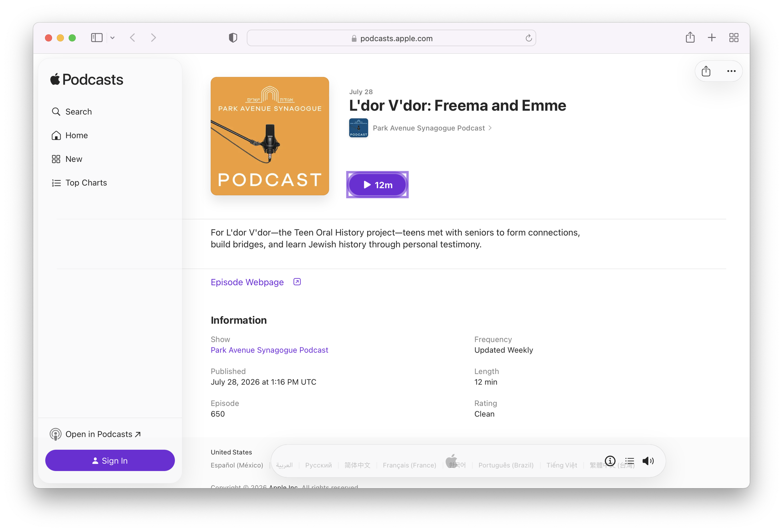783x532 pixels.
Task: Play the 12m episode
Action: point(377,185)
